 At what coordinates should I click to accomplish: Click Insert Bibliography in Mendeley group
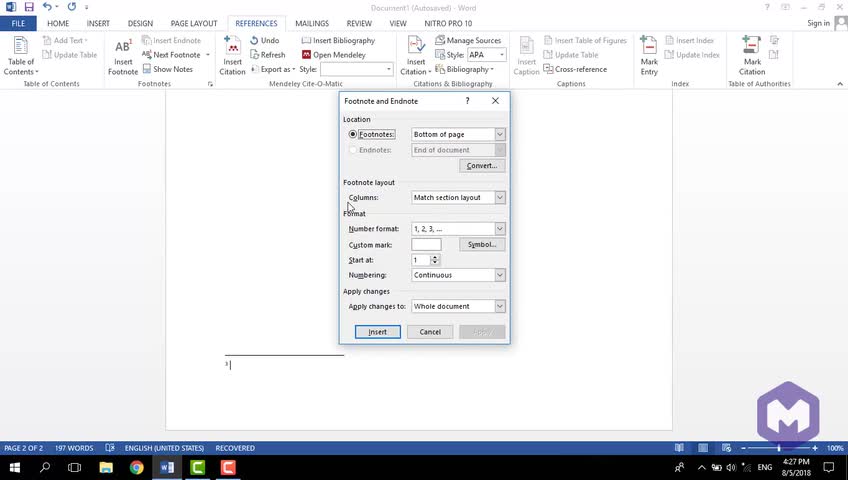tap(338, 41)
